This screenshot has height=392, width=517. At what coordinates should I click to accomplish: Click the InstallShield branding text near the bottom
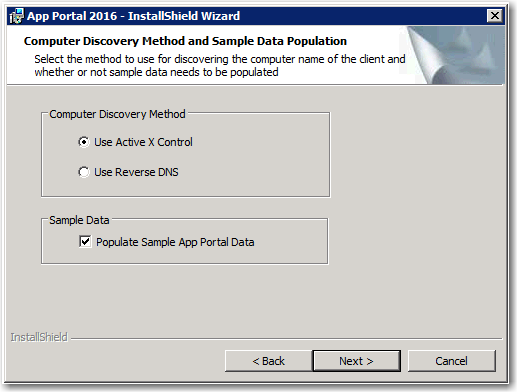(x=39, y=337)
